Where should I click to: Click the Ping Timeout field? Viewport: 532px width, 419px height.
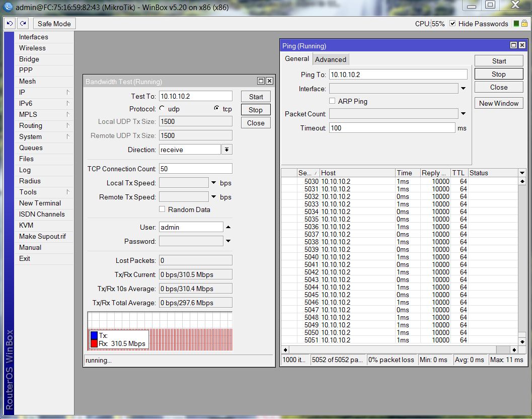coord(392,128)
